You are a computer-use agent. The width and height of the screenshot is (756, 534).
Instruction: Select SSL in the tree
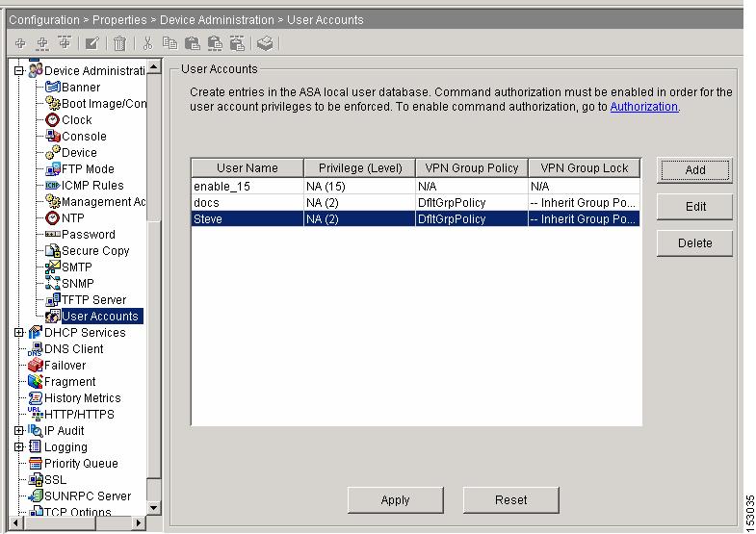(x=56, y=480)
